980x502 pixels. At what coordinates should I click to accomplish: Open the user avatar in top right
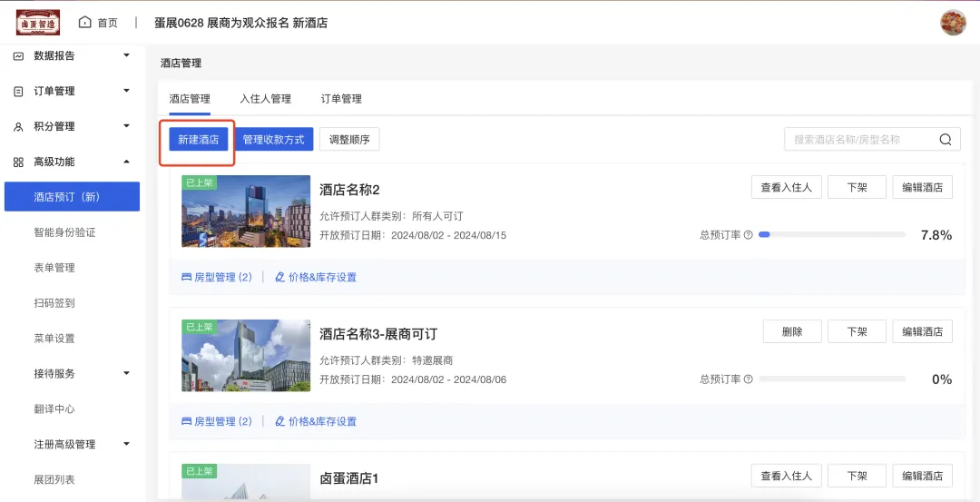pos(953,23)
